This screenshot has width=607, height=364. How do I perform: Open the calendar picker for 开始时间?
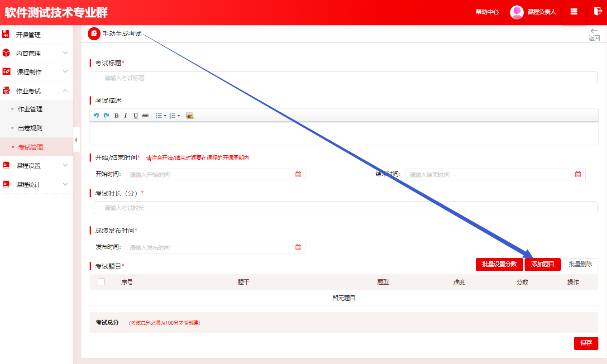pos(298,174)
